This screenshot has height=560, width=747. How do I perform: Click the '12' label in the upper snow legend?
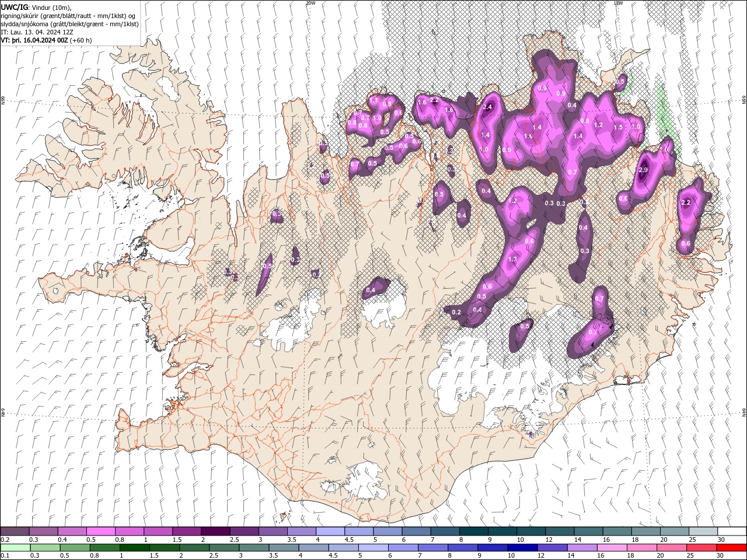pos(549,540)
